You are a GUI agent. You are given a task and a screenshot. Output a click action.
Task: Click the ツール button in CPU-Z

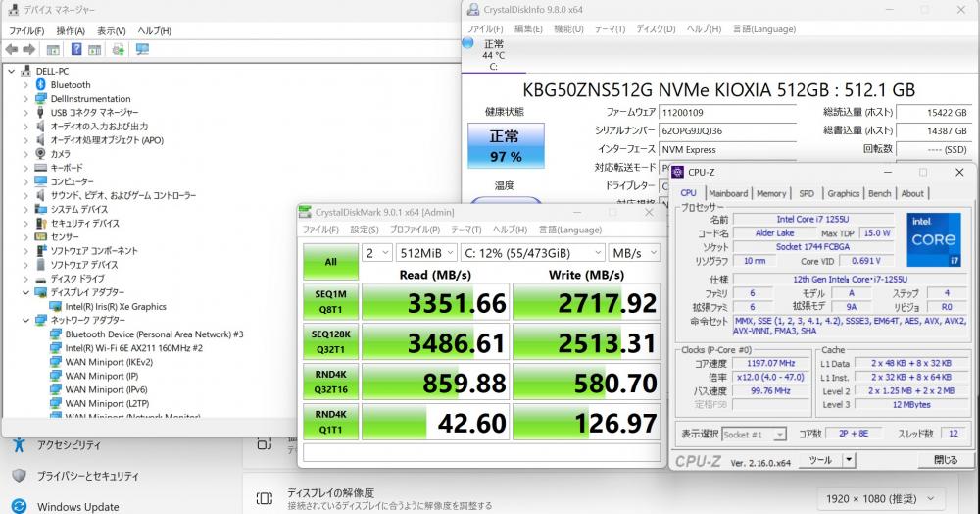(x=820, y=460)
